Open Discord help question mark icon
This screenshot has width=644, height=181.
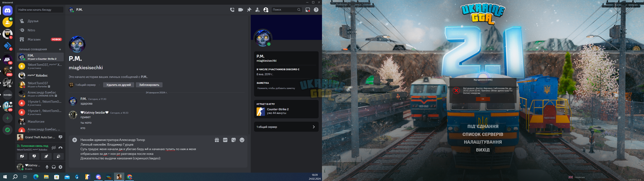click(x=316, y=10)
